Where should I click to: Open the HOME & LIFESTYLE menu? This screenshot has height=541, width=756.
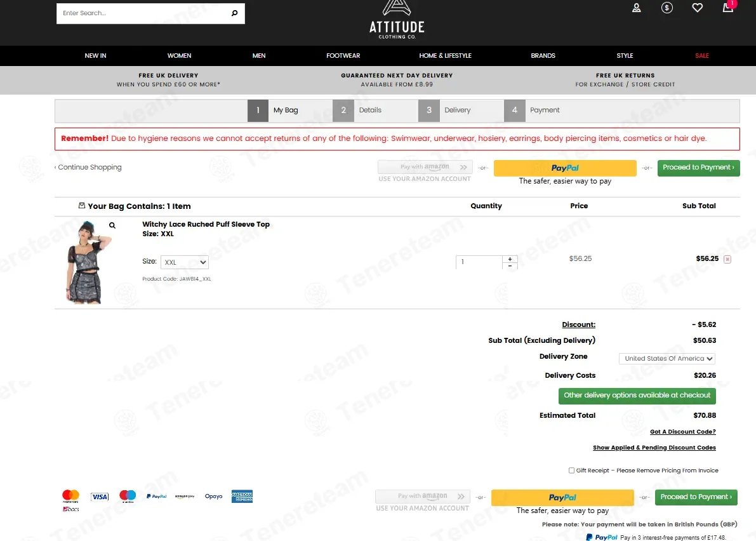point(446,56)
